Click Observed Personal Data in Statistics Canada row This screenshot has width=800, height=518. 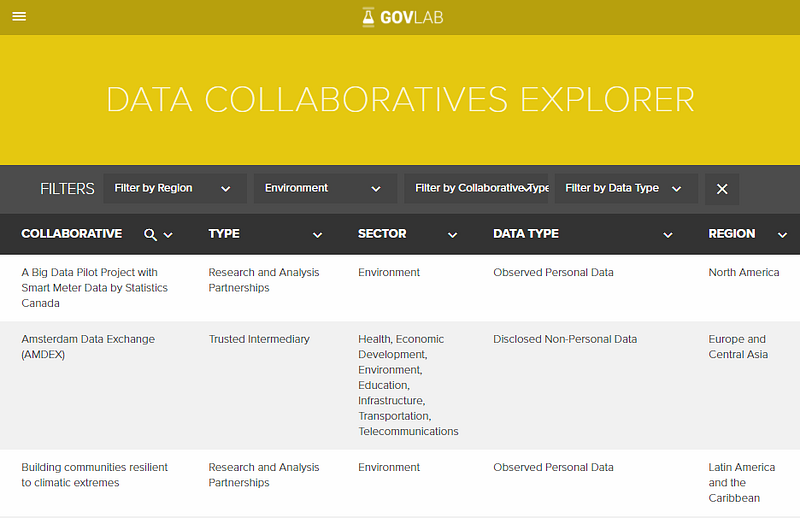click(553, 273)
